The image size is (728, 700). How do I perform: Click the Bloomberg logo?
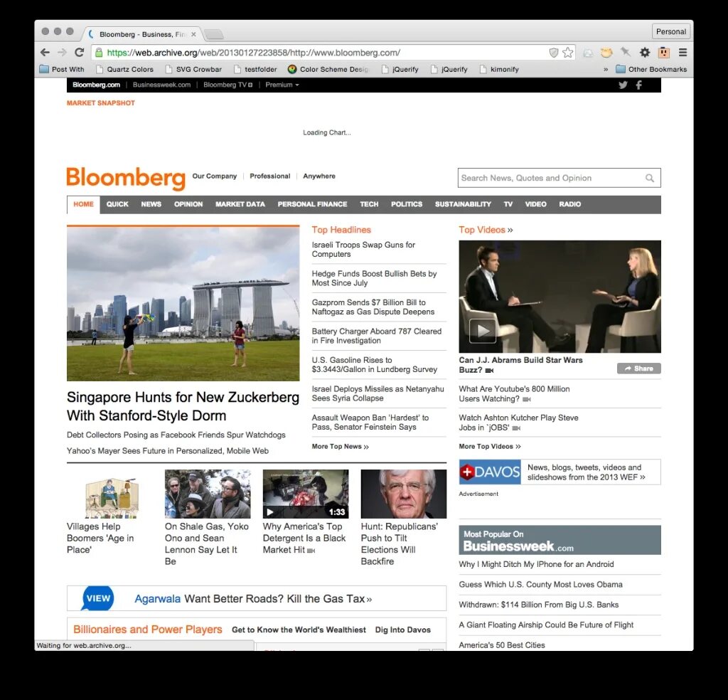point(126,178)
